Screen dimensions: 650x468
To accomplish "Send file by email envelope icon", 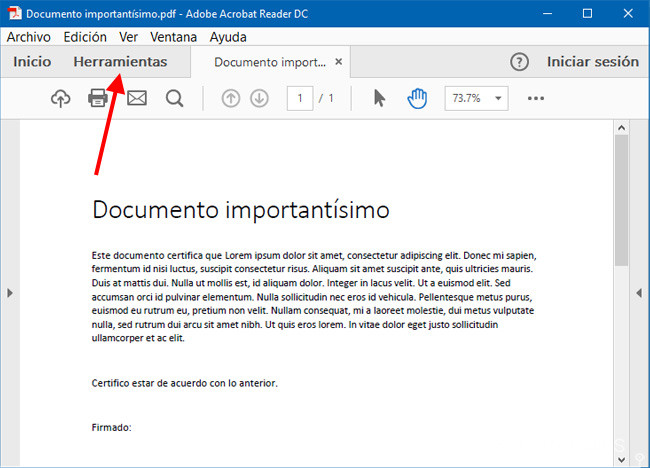I will point(137,98).
